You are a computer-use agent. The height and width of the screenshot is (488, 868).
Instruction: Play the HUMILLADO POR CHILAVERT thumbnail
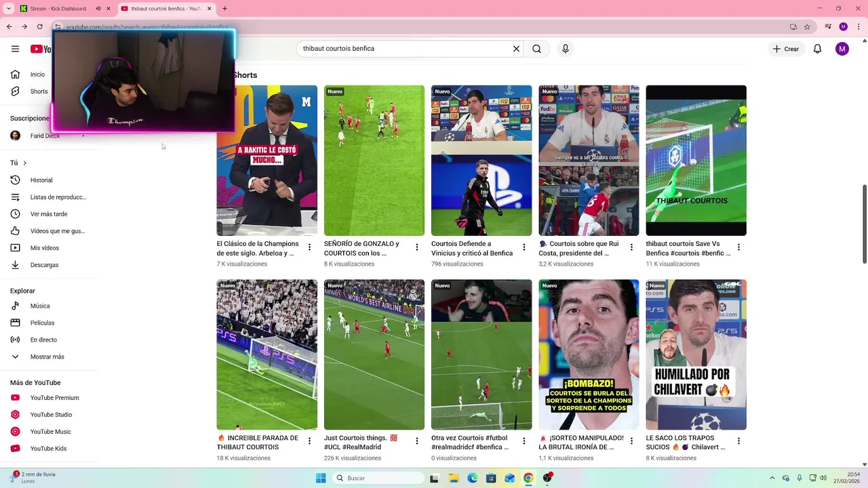(x=696, y=354)
